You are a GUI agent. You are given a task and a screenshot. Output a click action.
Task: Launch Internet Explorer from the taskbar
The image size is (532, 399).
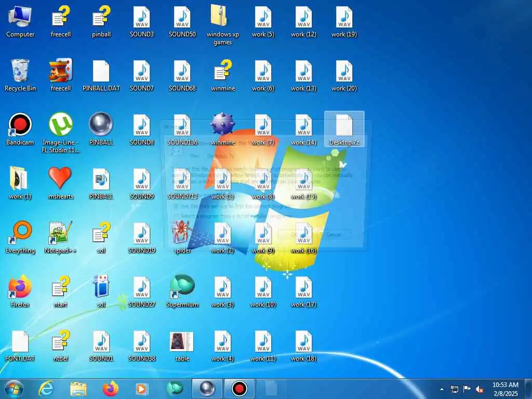[46, 389]
